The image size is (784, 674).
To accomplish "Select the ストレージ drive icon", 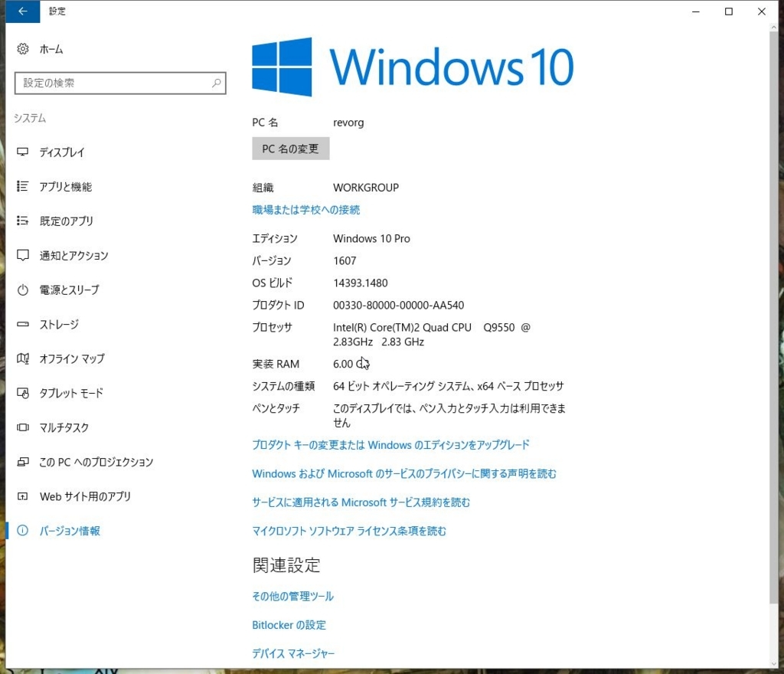I will tap(24, 324).
